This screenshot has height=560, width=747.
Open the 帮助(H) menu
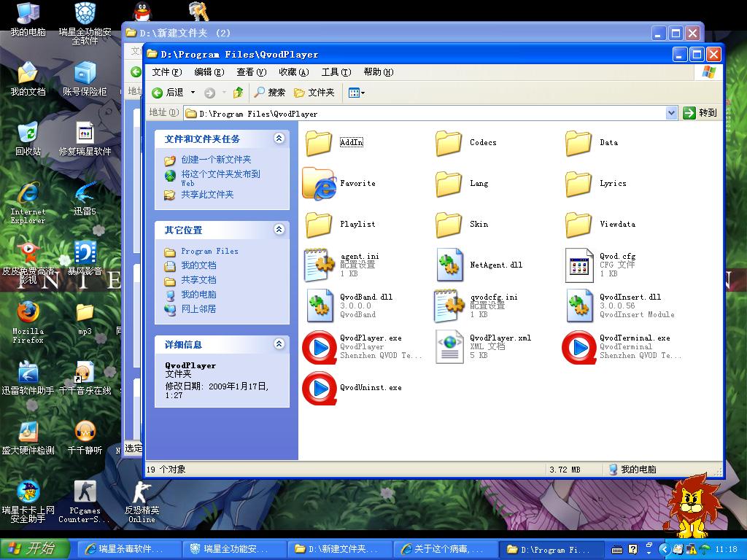point(379,72)
